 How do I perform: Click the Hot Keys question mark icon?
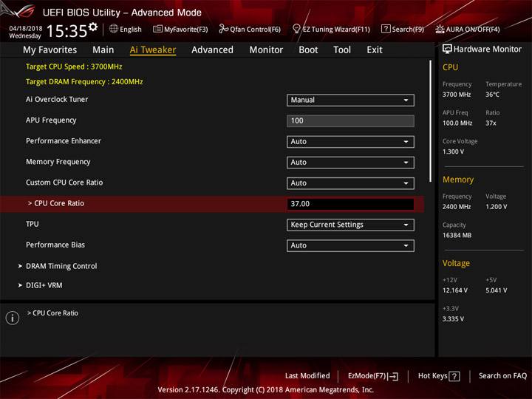(454, 376)
